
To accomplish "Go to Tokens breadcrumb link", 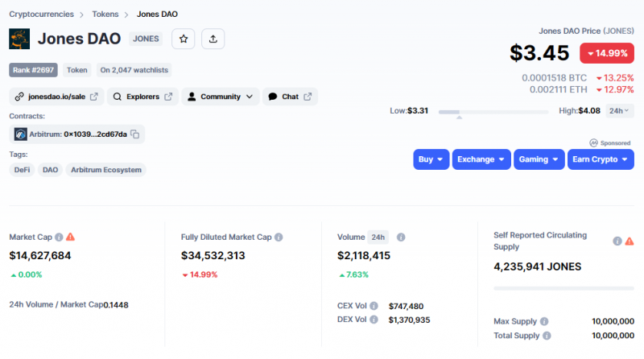I will (x=107, y=14).
